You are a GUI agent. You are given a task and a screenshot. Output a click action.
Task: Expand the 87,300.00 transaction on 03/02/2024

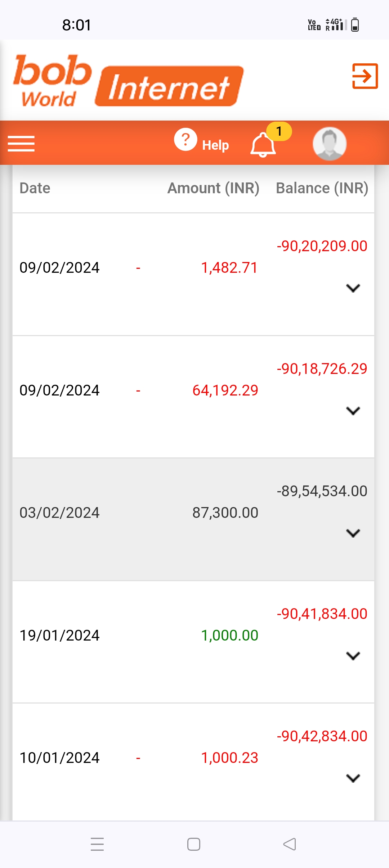[353, 533]
